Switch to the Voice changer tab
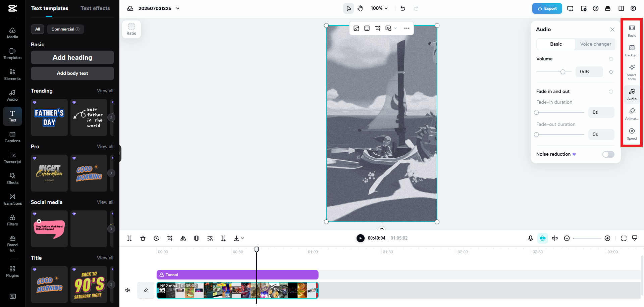Image resolution: width=644 pixels, height=307 pixels. pos(595,44)
